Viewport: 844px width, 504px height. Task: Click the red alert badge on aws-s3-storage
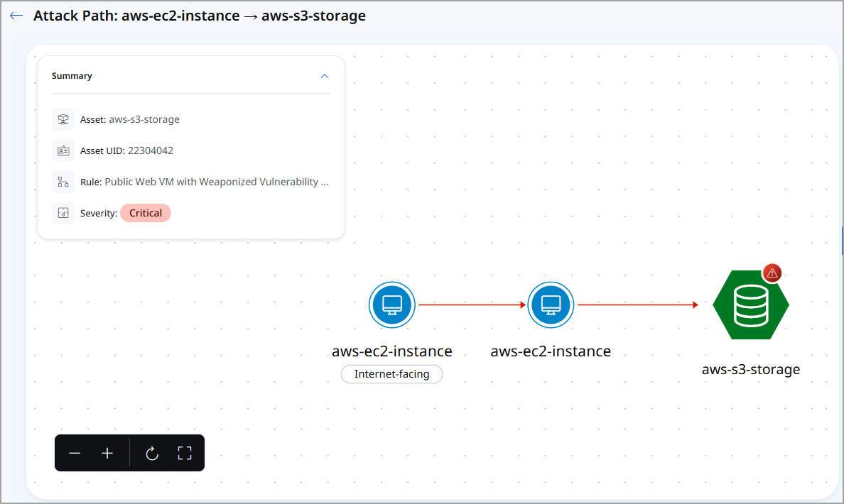pyautogui.click(x=772, y=273)
